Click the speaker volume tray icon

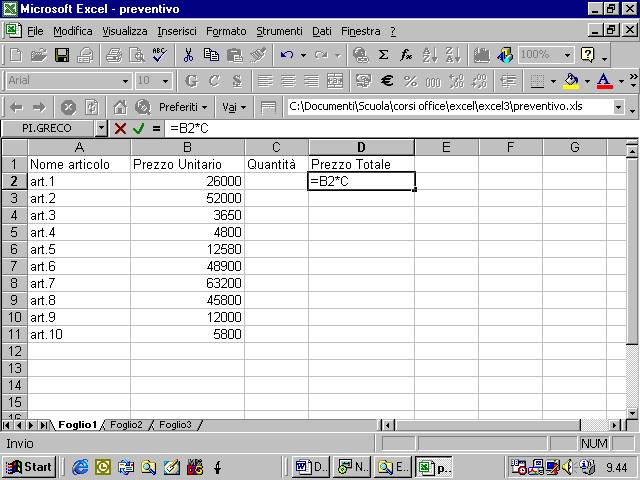567,467
